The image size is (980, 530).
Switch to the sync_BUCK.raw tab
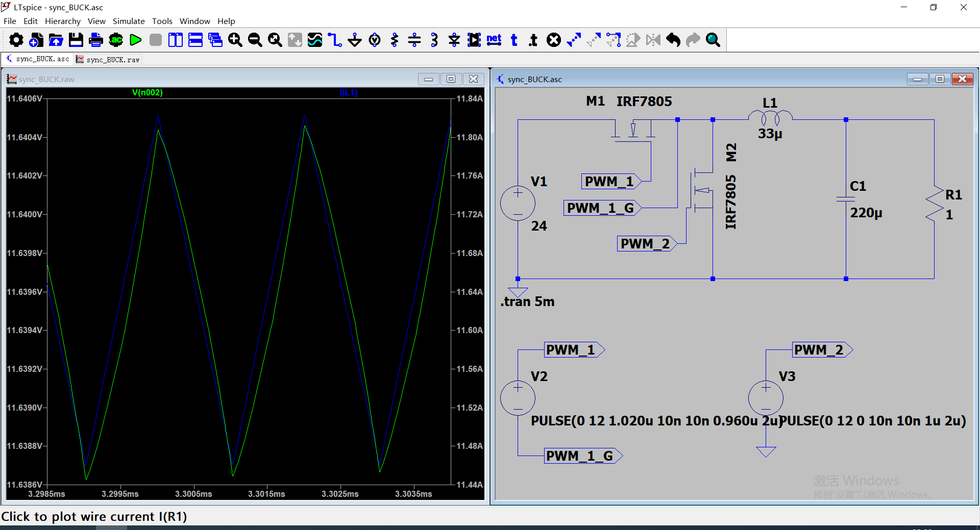click(108, 60)
